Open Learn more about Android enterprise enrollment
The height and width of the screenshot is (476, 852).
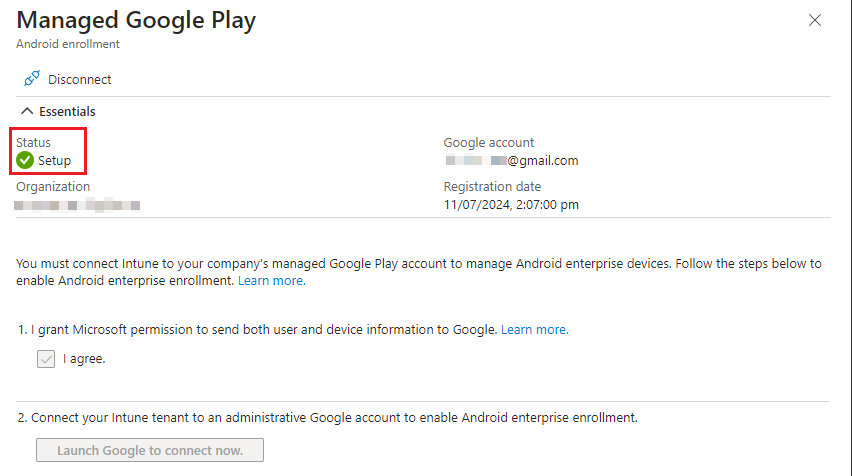point(271,281)
